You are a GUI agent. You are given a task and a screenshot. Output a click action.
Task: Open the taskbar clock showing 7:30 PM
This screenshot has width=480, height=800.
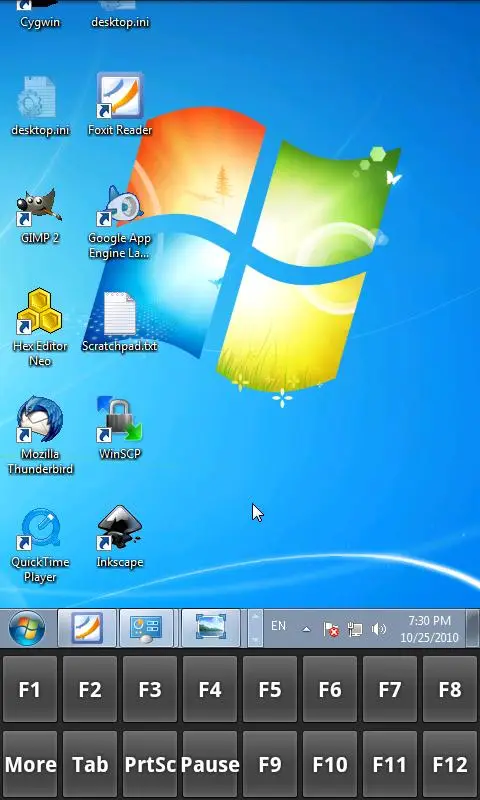[430, 629]
